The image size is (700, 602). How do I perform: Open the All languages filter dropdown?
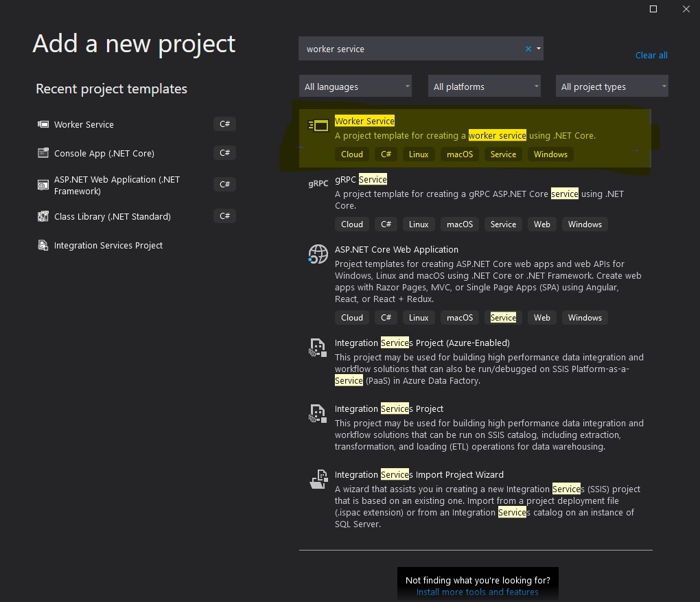click(x=355, y=86)
